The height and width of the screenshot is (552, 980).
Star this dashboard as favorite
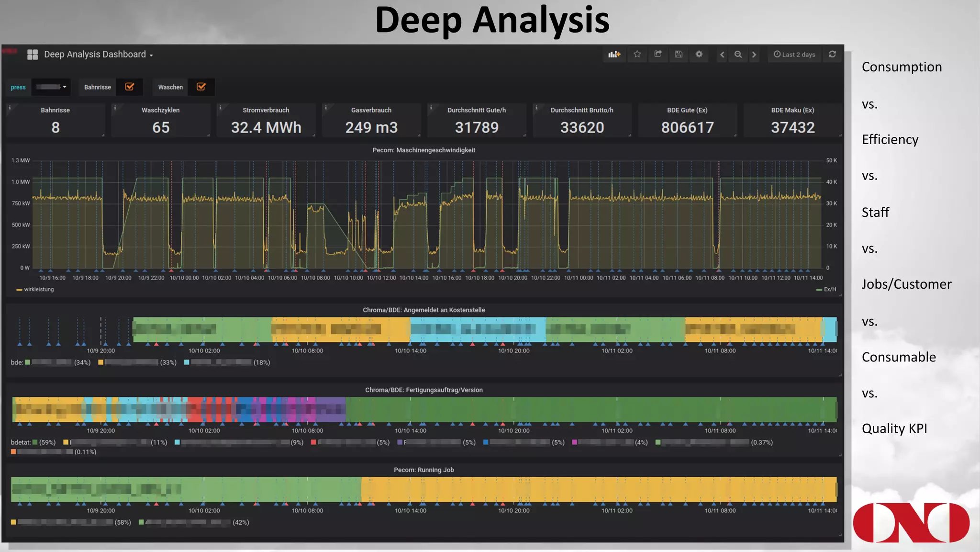pos(637,55)
